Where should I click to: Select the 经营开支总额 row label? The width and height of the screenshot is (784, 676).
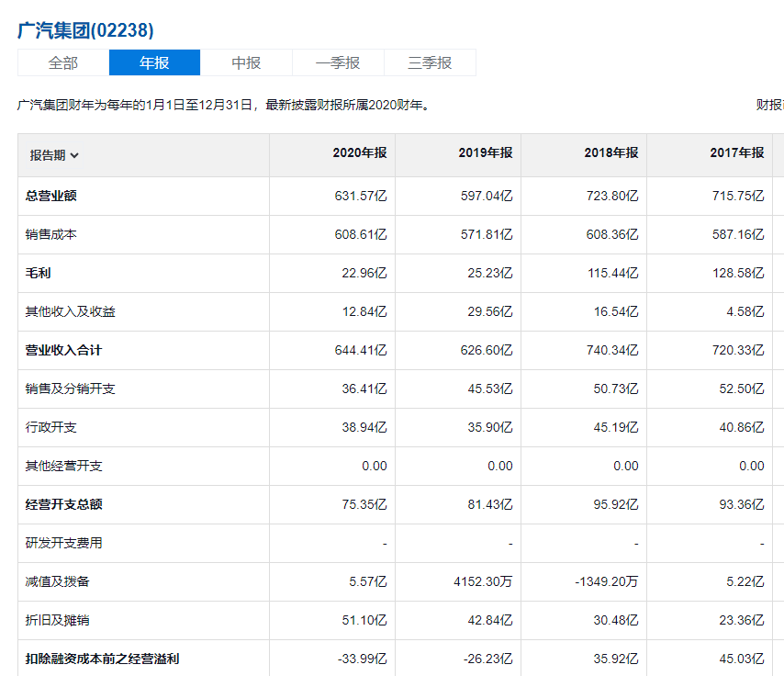point(63,504)
